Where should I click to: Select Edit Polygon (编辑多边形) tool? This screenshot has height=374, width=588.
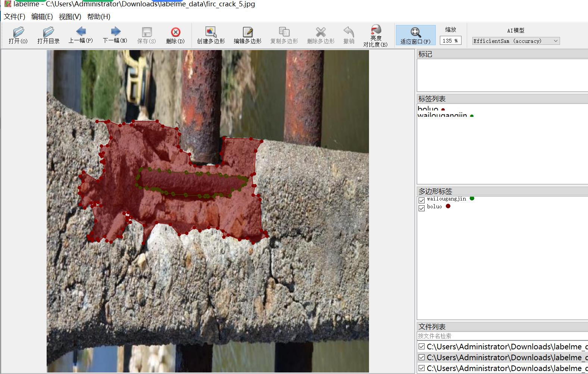tap(247, 35)
